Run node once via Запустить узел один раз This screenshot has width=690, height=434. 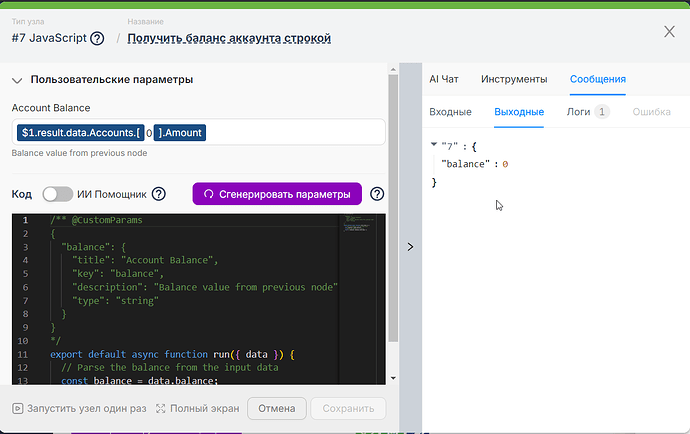click(x=79, y=408)
